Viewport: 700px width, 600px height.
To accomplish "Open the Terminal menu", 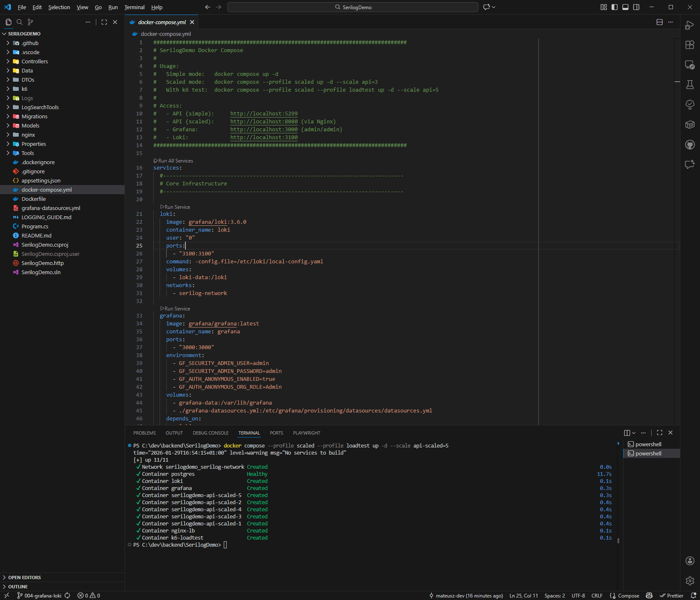I will coord(134,7).
